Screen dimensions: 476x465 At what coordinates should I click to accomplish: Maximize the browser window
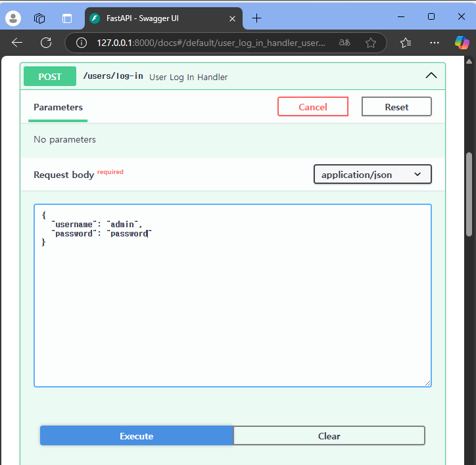[x=431, y=16]
